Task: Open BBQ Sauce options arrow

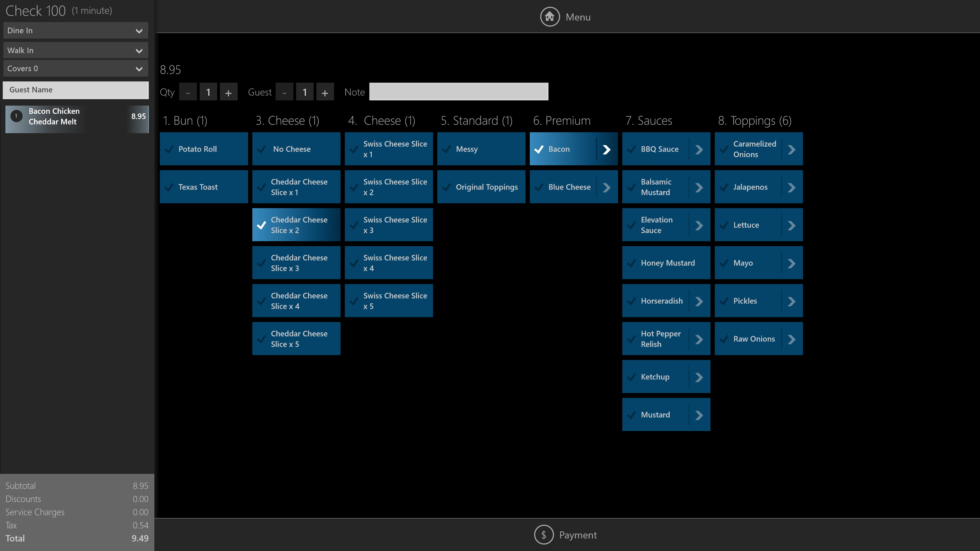Action: pyautogui.click(x=699, y=149)
